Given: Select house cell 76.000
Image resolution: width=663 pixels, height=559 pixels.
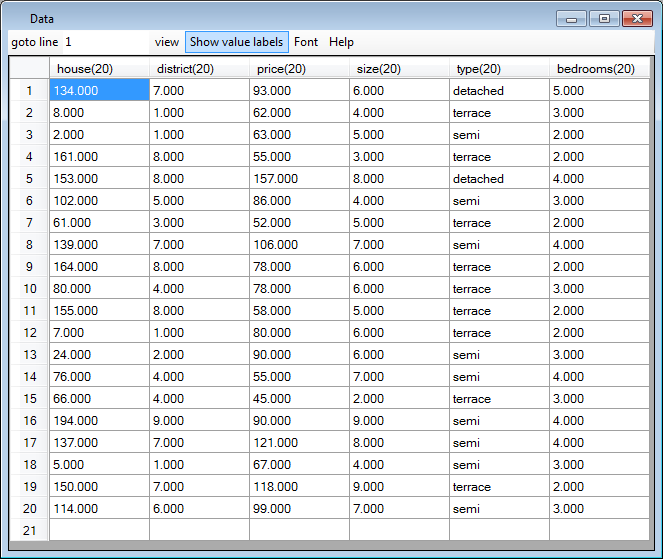Looking at the screenshot, I should tap(99, 376).
